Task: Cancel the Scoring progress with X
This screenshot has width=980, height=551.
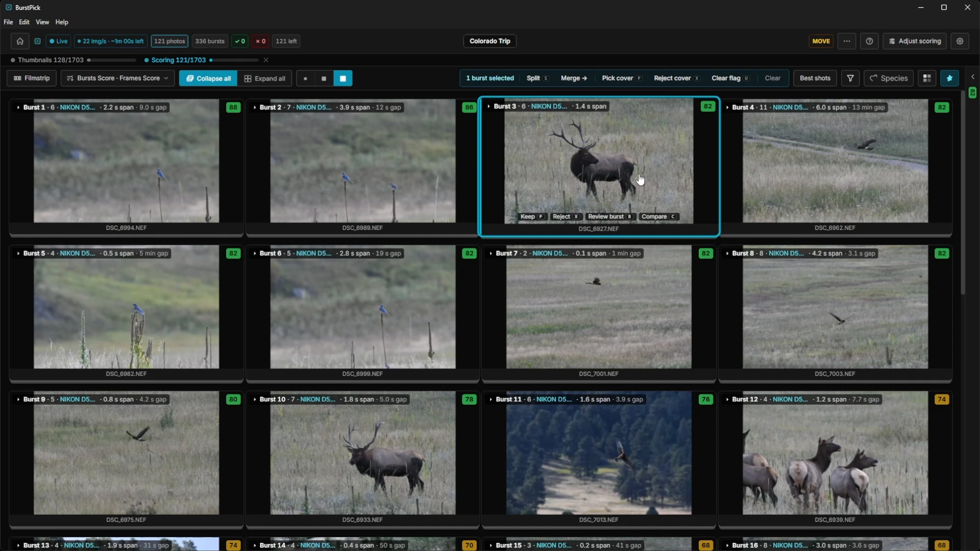Action: coord(266,60)
